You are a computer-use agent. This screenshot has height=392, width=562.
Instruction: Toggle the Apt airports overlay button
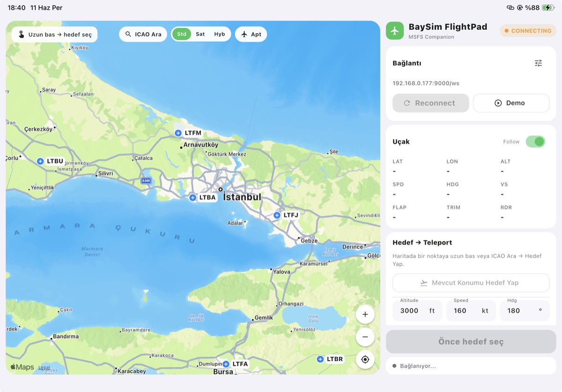point(251,34)
